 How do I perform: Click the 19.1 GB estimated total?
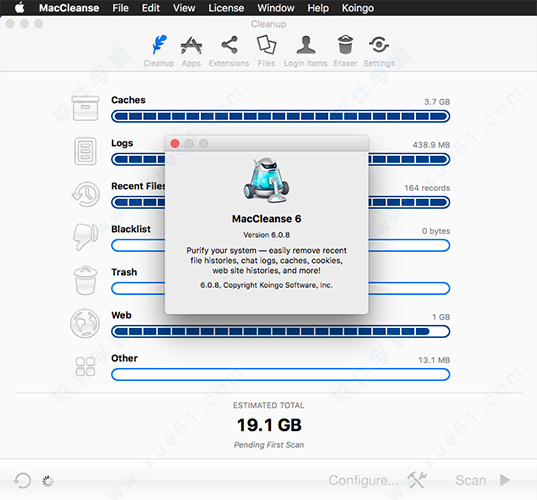(x=269, y=425)
